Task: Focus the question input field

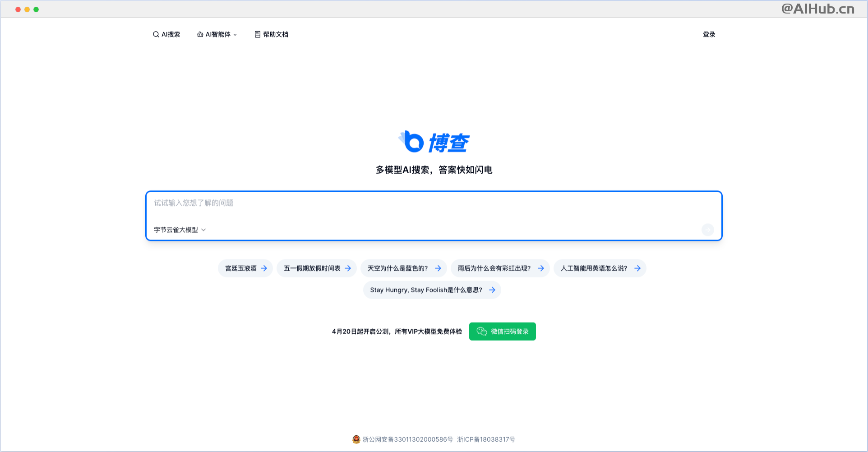Action: coord(434,203)
